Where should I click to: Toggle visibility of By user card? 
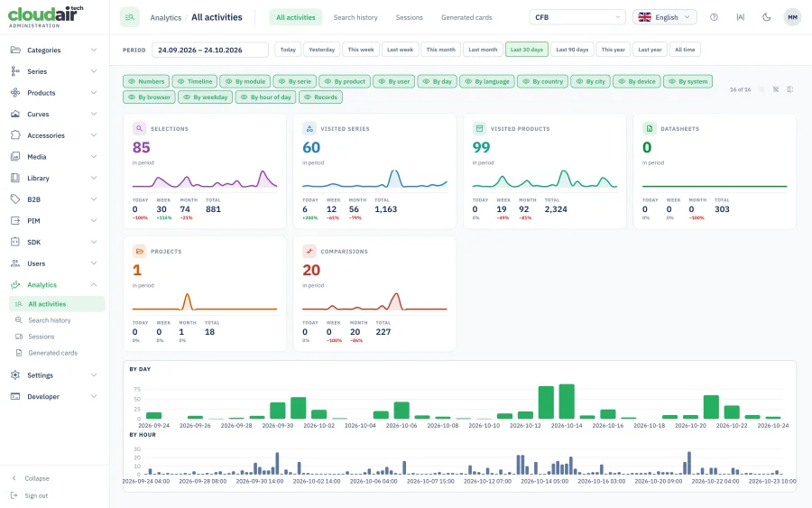[393, 81]
